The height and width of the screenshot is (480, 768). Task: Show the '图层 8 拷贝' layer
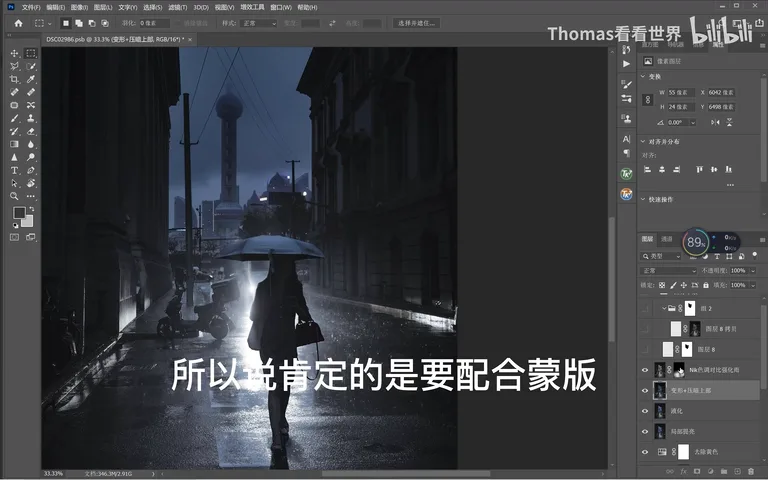(x=645, y=329)
